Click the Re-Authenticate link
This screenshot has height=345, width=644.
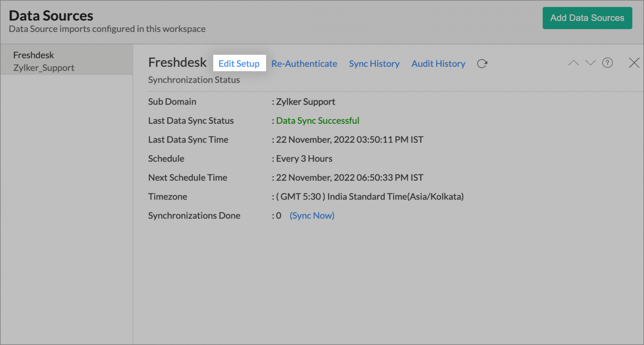pyautogui.click(x=304, y=64)
